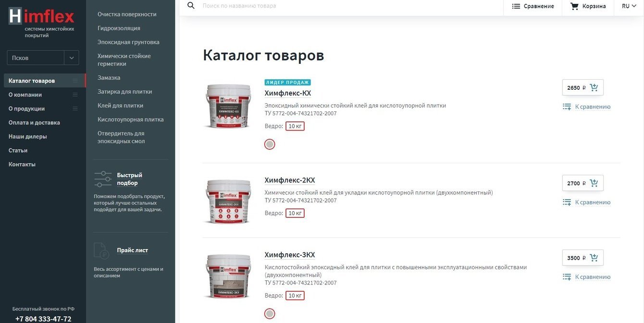This screenshot has height=323, width=644.
Task: Go to Гидроизоляция category
Action: [x=119, y=28]
